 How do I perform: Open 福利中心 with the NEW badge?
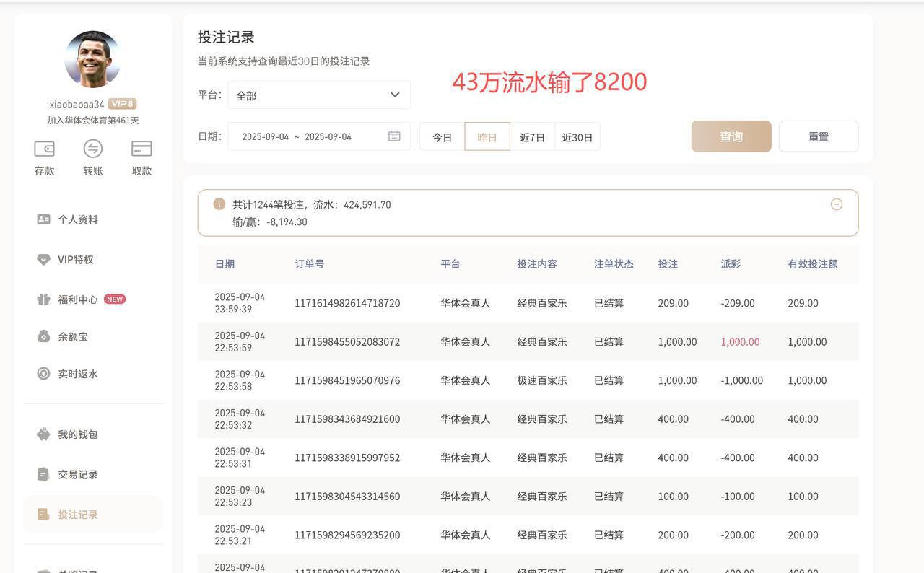81,298
